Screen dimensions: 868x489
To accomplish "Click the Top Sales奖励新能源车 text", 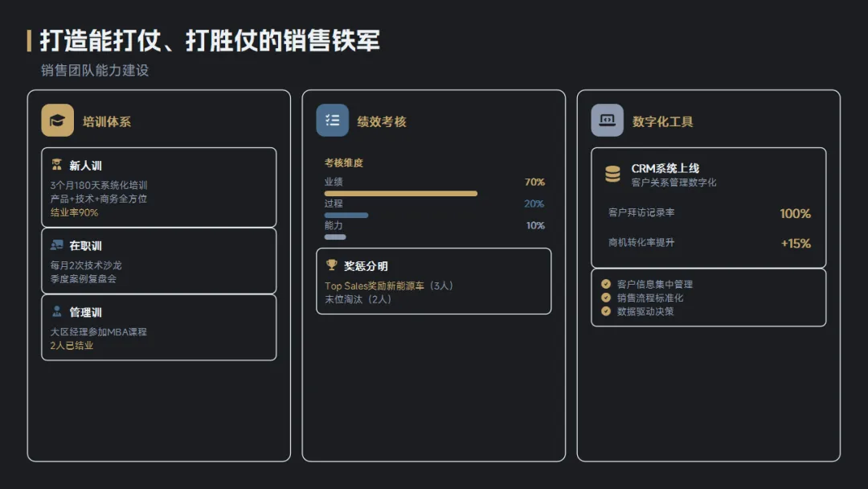I will (374, 286).
